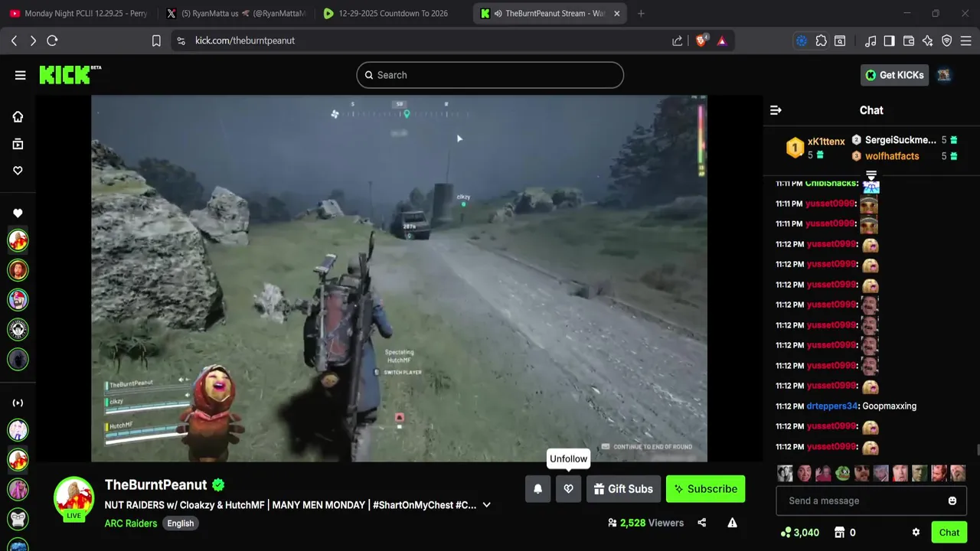The height and width of the screenshot is (551, 980).
Task: Open View site information icon
Action: 181,41
